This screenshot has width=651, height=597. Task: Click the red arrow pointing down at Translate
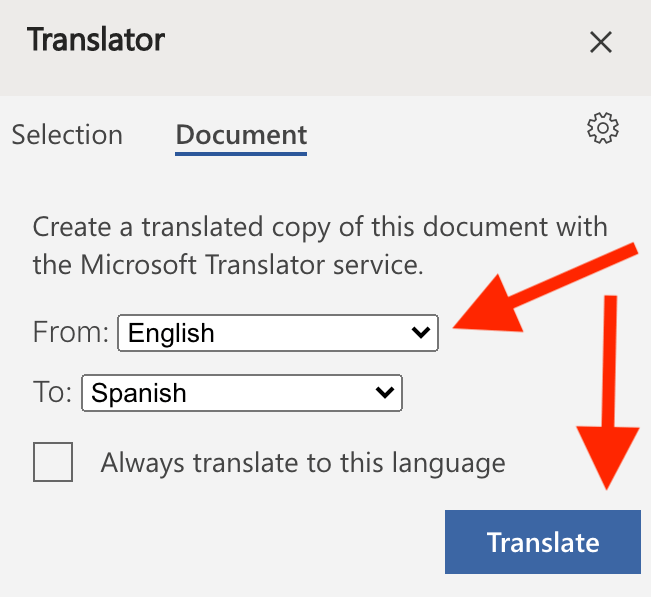pos(608,392)
